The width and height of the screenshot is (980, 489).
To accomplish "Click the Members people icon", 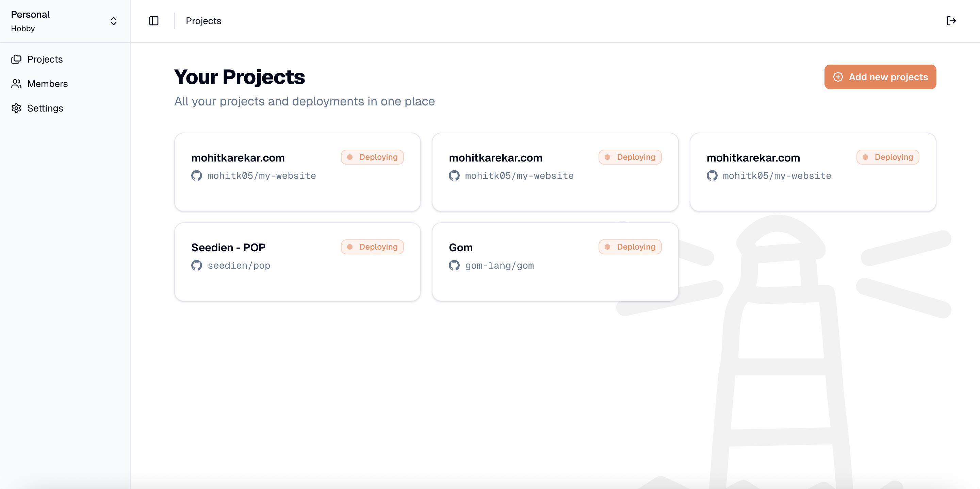I will [17, 84].
